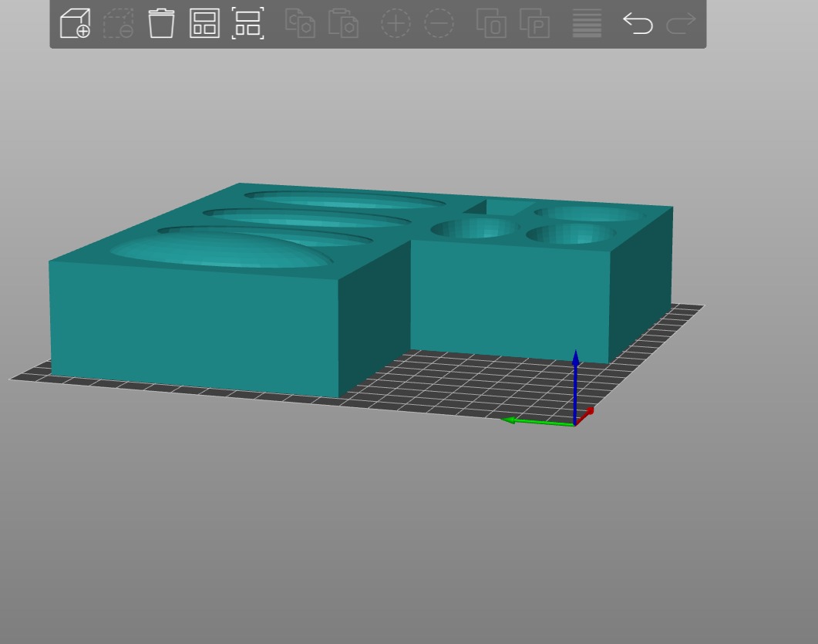Click the Copy icon in toolbar

point(300,23)
